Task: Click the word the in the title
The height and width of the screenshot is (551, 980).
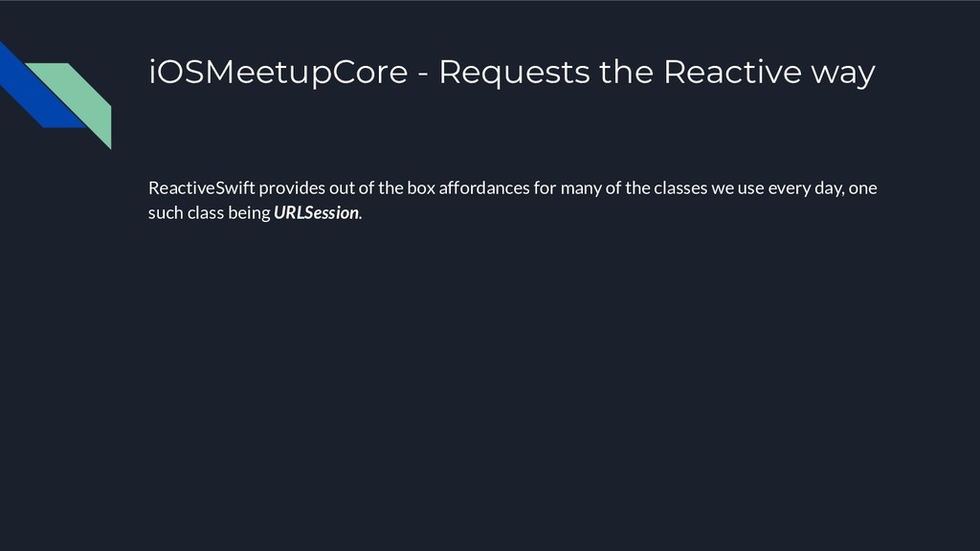Action: click(626, 72)
